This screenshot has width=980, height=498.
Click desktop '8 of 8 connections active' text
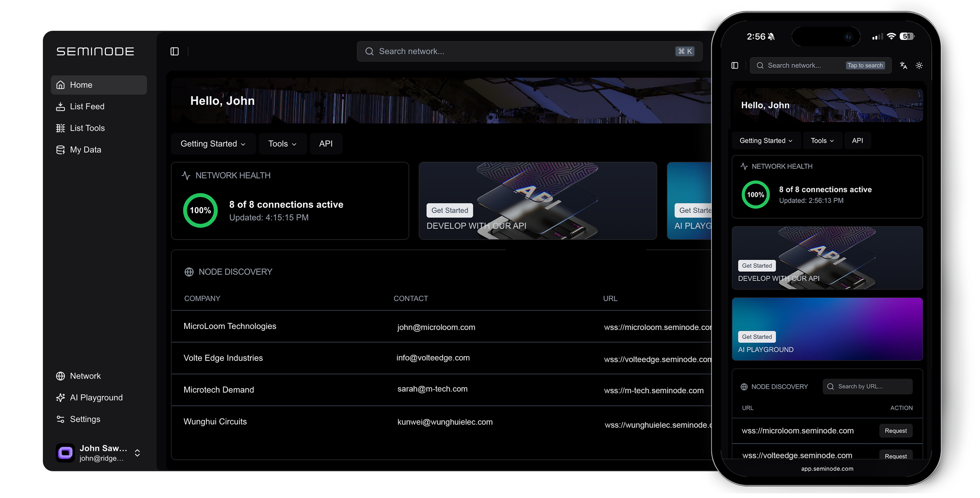pos(286,204)
